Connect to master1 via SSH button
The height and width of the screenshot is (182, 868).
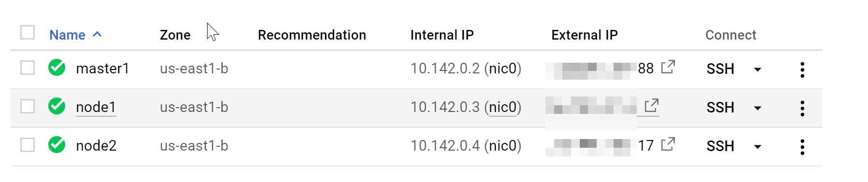click(x=720, y=69)
